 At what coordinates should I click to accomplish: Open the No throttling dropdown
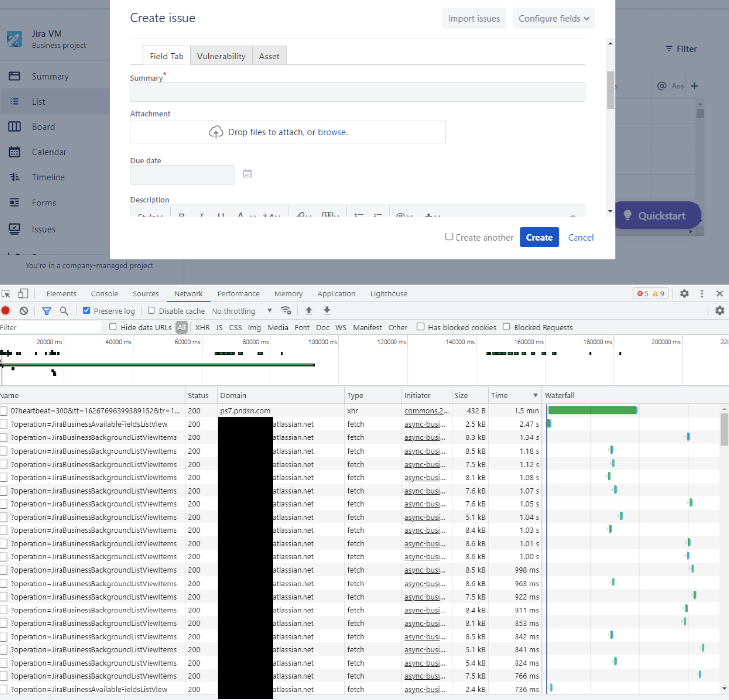242,311
